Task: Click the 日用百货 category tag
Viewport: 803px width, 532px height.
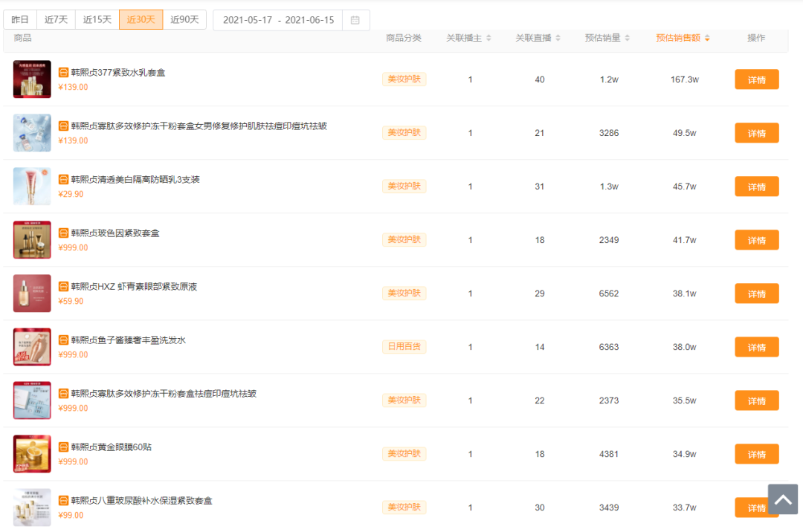Action: 404,347
